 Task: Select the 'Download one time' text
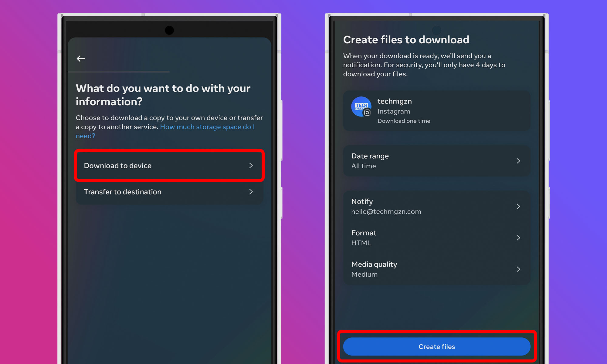tap(404, 121)
